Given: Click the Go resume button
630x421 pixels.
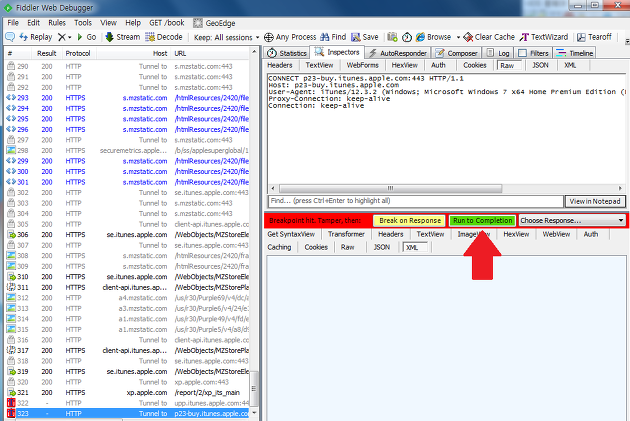Looking at the screenshot, I should [x=86, y=37].
